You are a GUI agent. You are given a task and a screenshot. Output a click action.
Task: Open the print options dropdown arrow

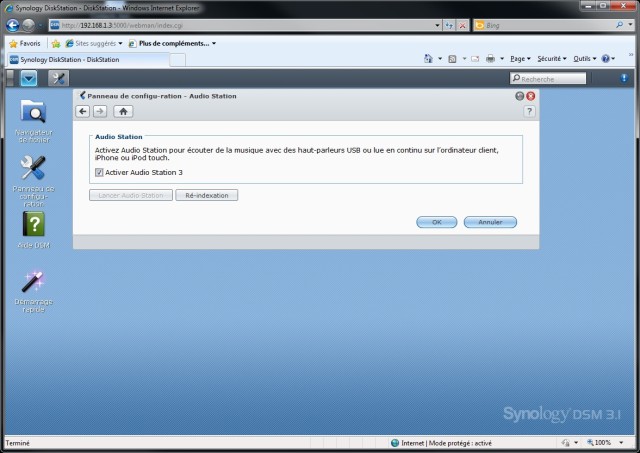point(502,59)
